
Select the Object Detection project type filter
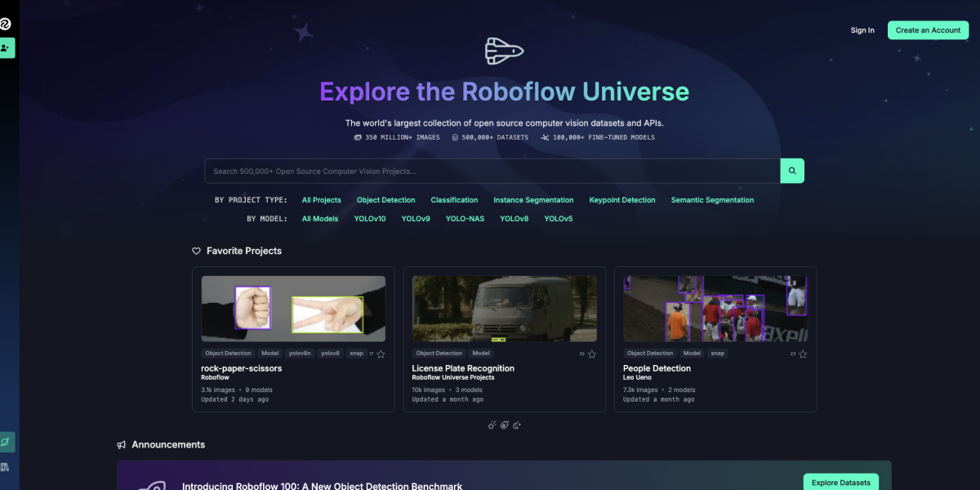click(x=385, y=199)
